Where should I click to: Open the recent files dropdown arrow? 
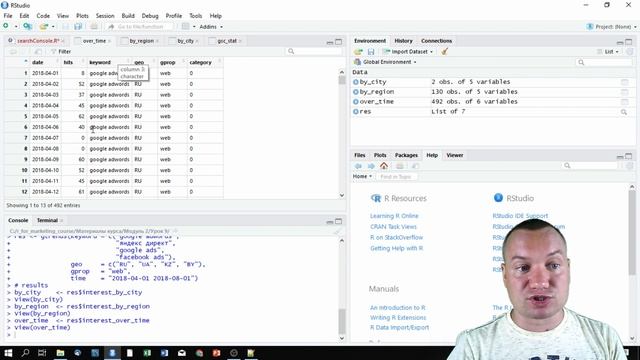coord(53,27)
